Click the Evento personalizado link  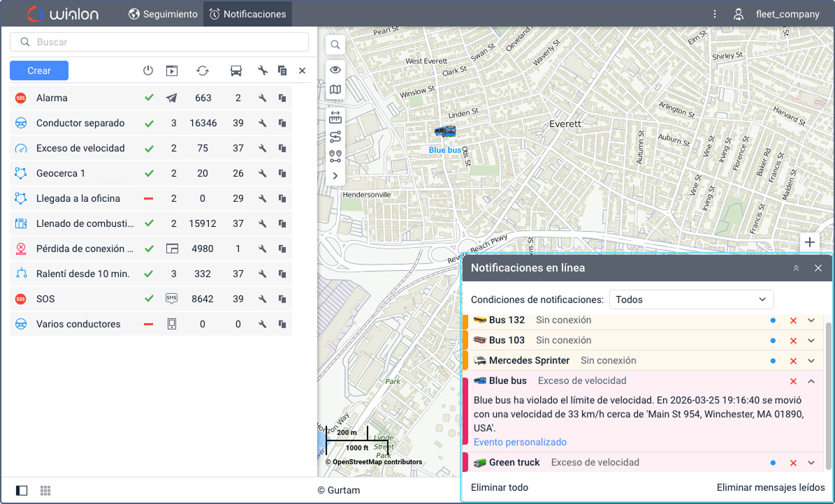(x=520, y=442)
